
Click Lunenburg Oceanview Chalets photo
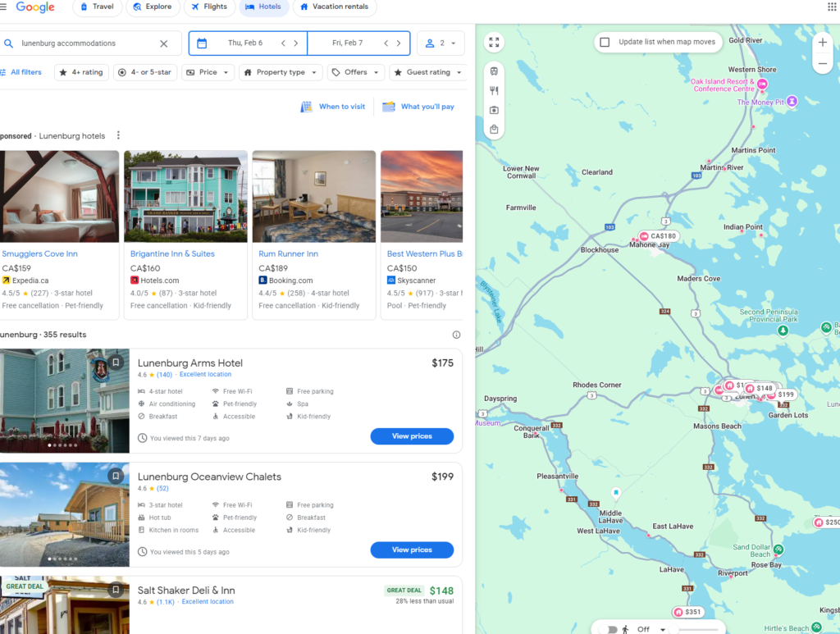tap(65, 514)
